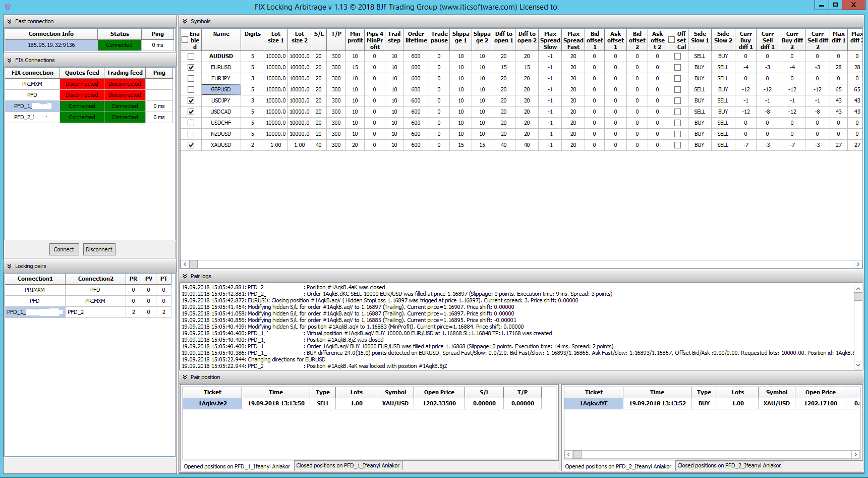Select the GBPUSD symbol name cell
Screen dimensions: 868x478
pos(221,90)
